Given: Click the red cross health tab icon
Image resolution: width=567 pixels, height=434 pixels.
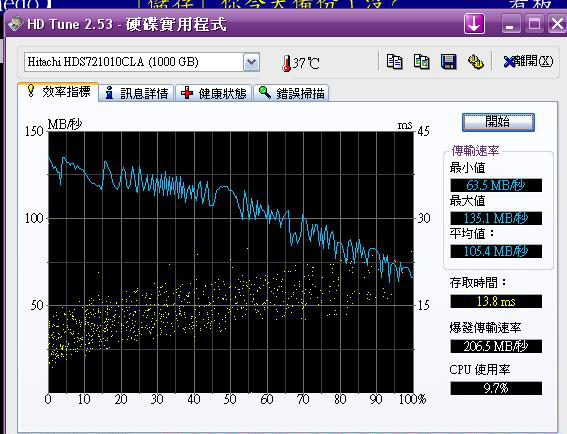Looking at the screenshot, I should tap(187, 93).
